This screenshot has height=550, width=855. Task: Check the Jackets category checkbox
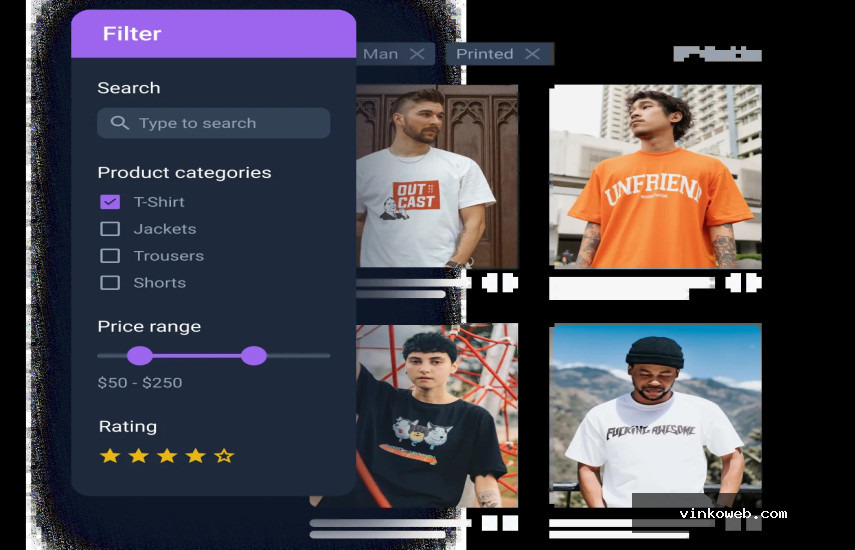[110, 228]
